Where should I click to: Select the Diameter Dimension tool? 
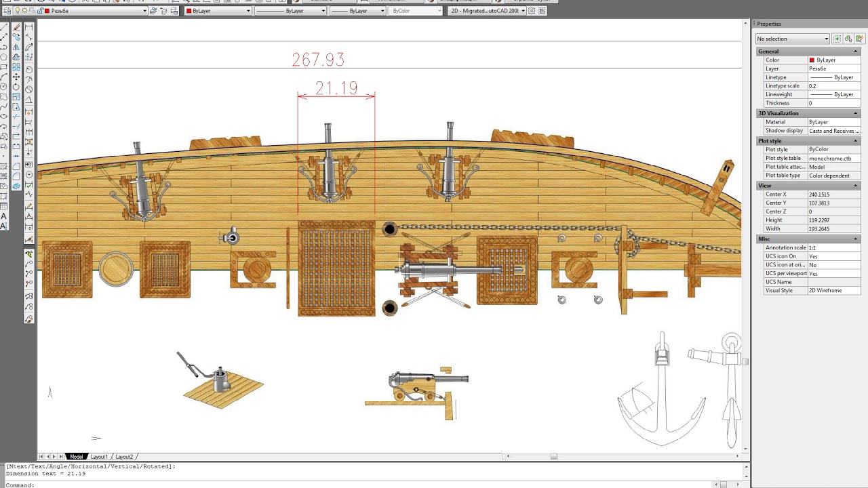[x=28, y=89]
